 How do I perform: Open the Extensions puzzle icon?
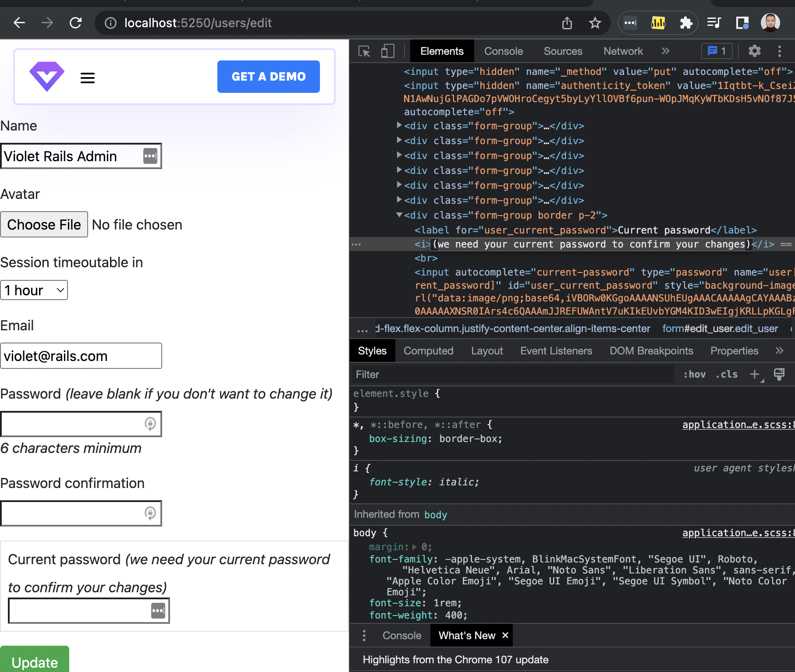pos(686,23)
